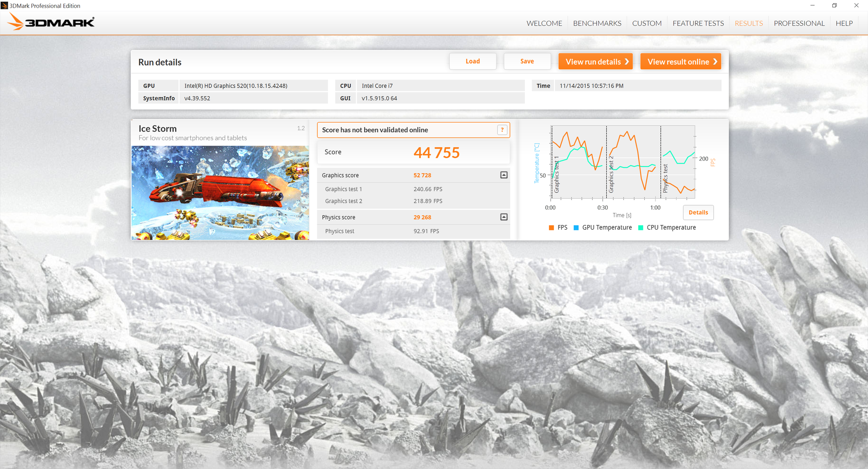
Task: Open the chart Details button
Action: 698,212
